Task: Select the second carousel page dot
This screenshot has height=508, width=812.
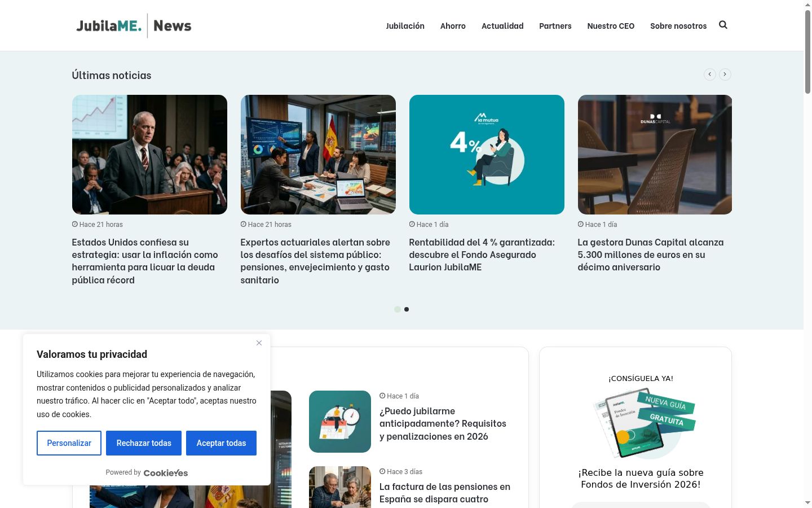Action: (x=407, y=309)
